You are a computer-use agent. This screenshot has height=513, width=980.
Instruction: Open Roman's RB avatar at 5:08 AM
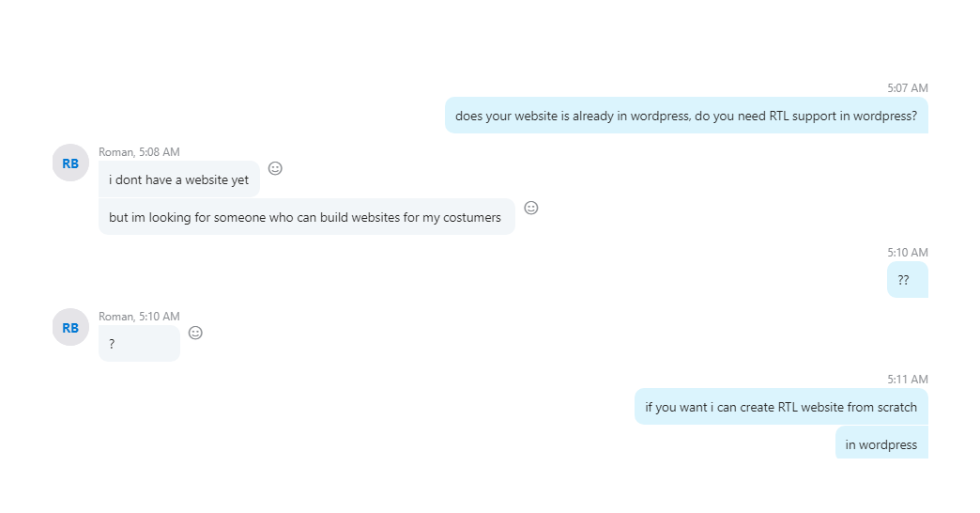70,163
